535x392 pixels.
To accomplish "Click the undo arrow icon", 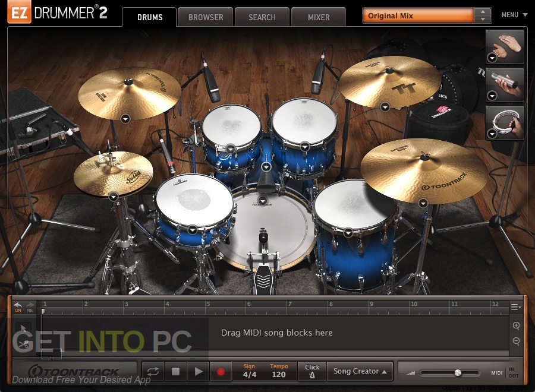I will coord(18,306).
